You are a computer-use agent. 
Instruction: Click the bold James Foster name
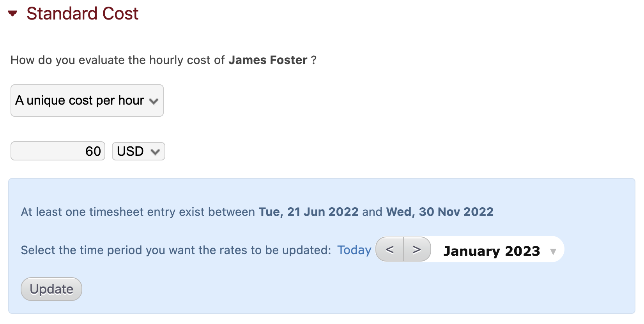(x=268, y=60)
